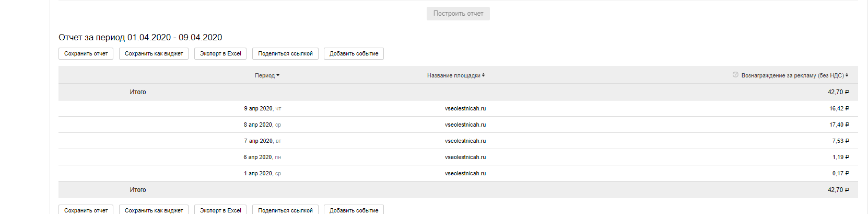Click the Итого label below the data rows

coord(138,190)
